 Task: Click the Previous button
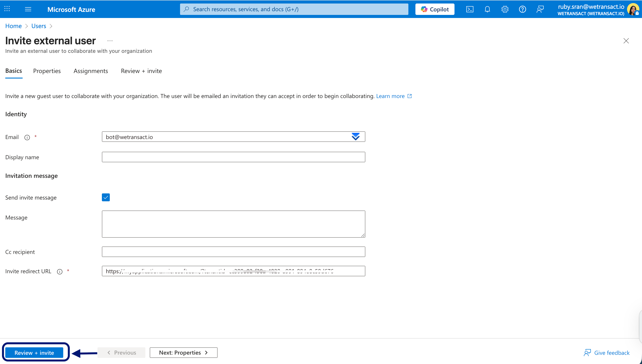121,353
